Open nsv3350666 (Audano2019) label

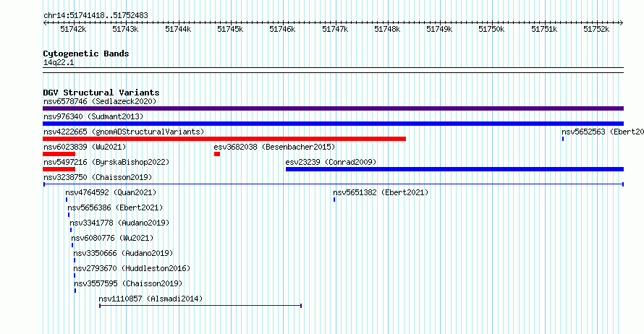coord(123,253)
